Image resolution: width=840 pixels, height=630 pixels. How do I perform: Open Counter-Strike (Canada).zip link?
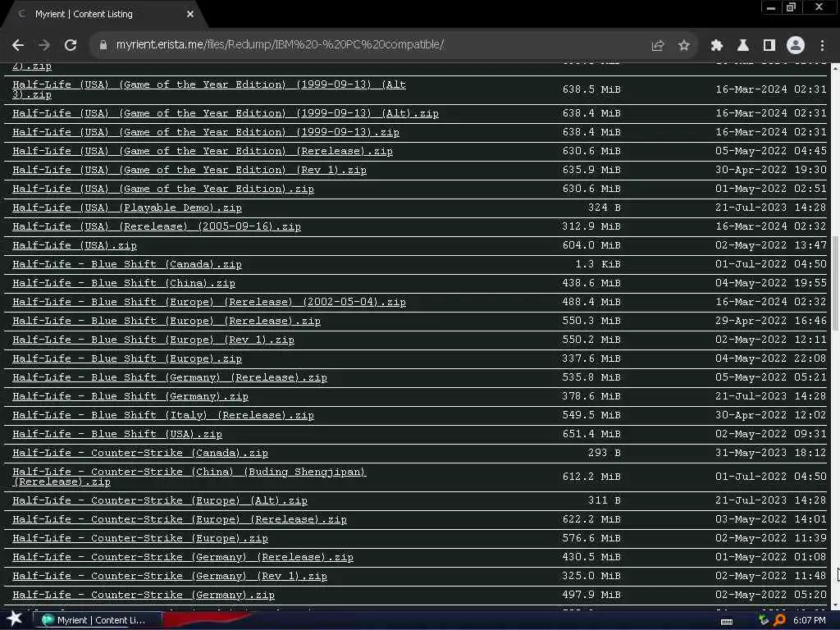click(140, 453)
